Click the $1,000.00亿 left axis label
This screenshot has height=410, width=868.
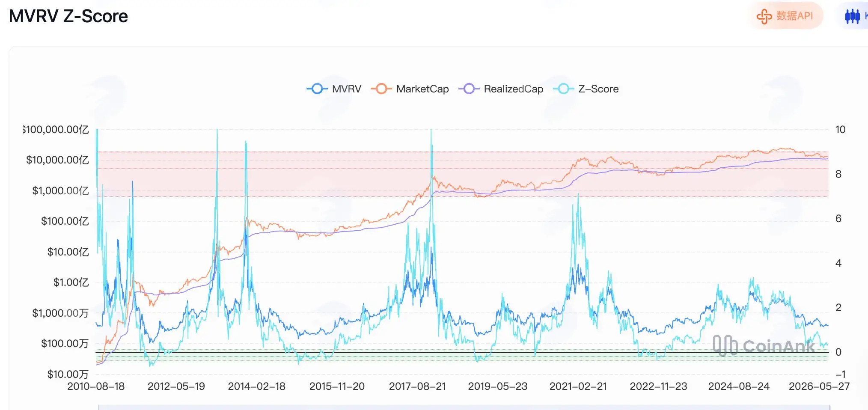(60, 190)
